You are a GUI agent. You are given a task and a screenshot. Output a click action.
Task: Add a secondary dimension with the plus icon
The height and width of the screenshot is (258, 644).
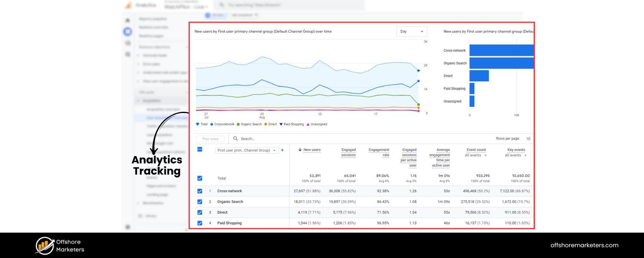click(x=283, y=150)
